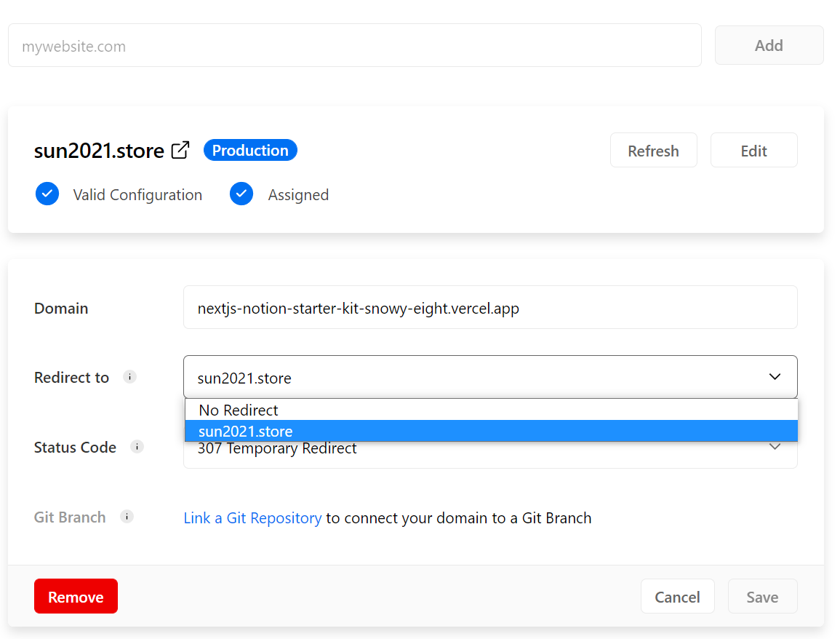Select sun2021.store redirect option
The height and width of the screenshot is (639, 840).
click(x=491, y=431)
